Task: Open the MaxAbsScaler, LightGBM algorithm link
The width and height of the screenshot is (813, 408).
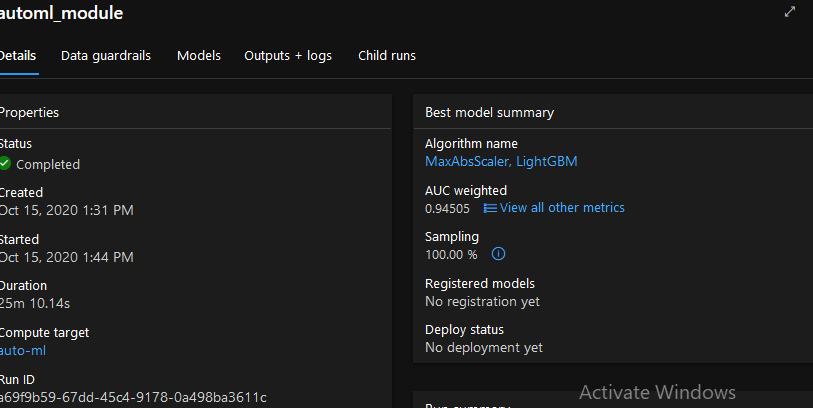Action: tap(501, 161)
